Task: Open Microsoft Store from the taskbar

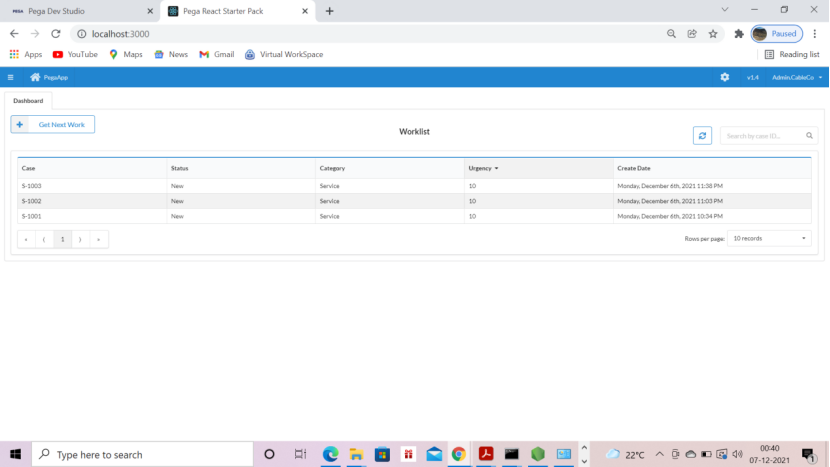Action: click(x=382, y=454)
